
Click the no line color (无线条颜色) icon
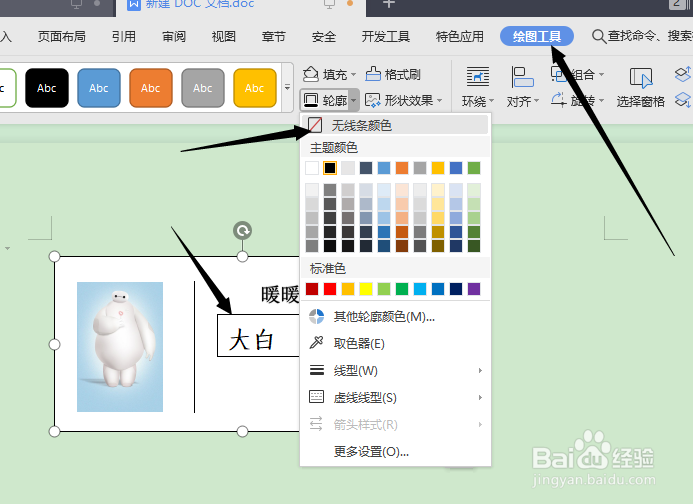pos(315,125)
